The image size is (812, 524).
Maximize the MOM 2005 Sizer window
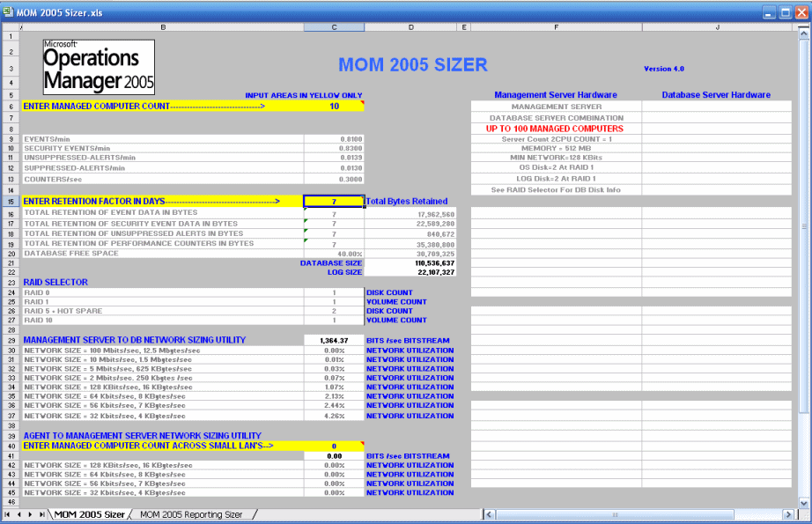tap(785, 12)
